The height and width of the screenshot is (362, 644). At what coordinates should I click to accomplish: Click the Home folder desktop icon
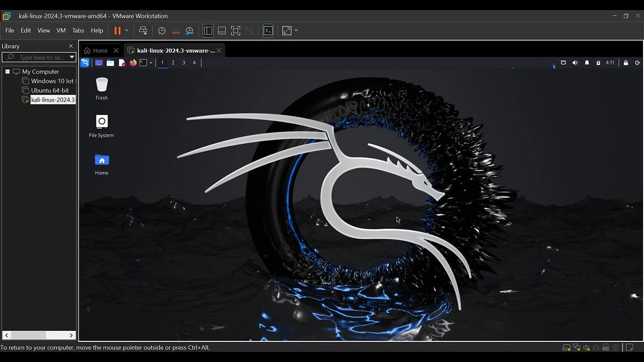(102, 164)
